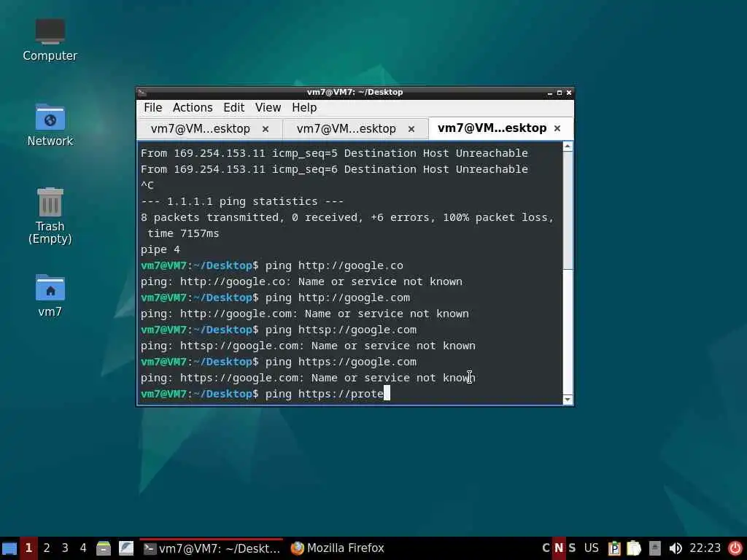Click the "ping httsp://google.com" command text
Screen dimensions: 747x560
[341, 330]
